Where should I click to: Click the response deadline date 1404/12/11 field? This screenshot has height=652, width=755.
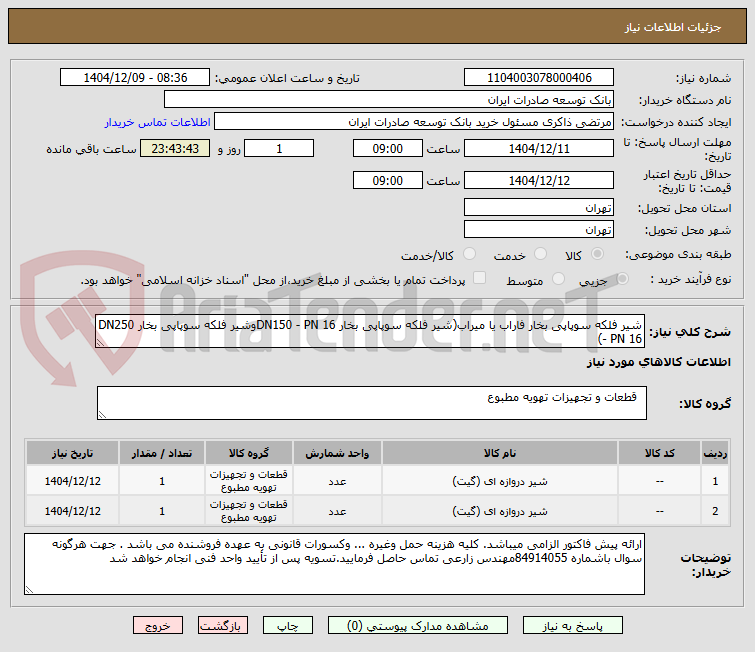pos(539,148)
